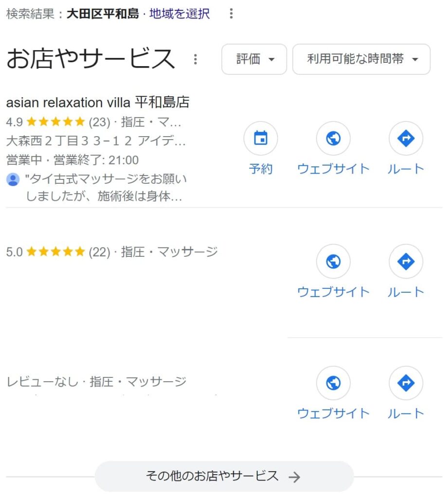Open the asian relaxation villa 平和島店 listing title
The height and width of the screenshot is (498, 448).
tap(98, 102)
